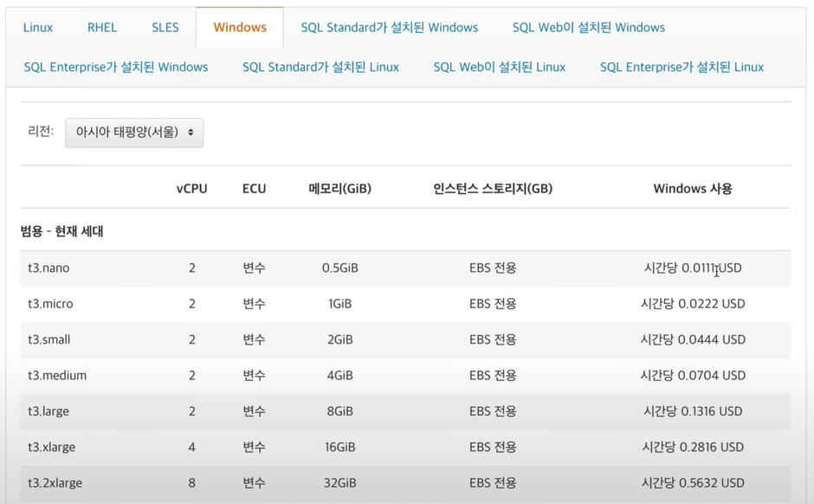The height and width of the screenshot is (504, 814).
Task: Click the 시간당 0.5632 USD price
Action: (693, 482)
